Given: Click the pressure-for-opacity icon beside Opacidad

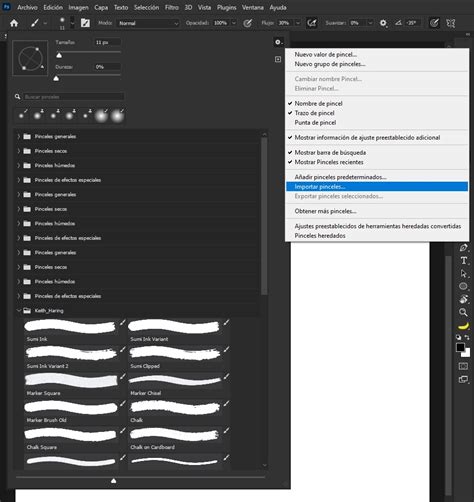Looking at the screenshot, I should 247,23.
